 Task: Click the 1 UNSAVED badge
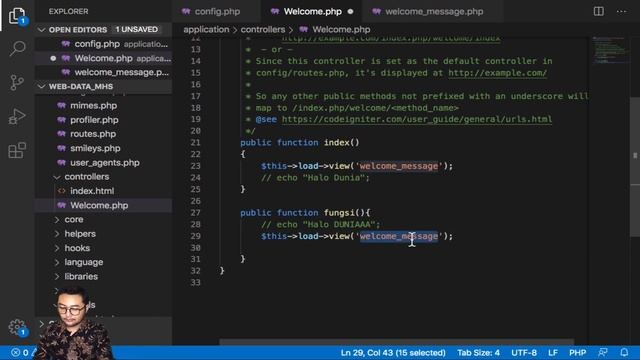click(136, 30)
